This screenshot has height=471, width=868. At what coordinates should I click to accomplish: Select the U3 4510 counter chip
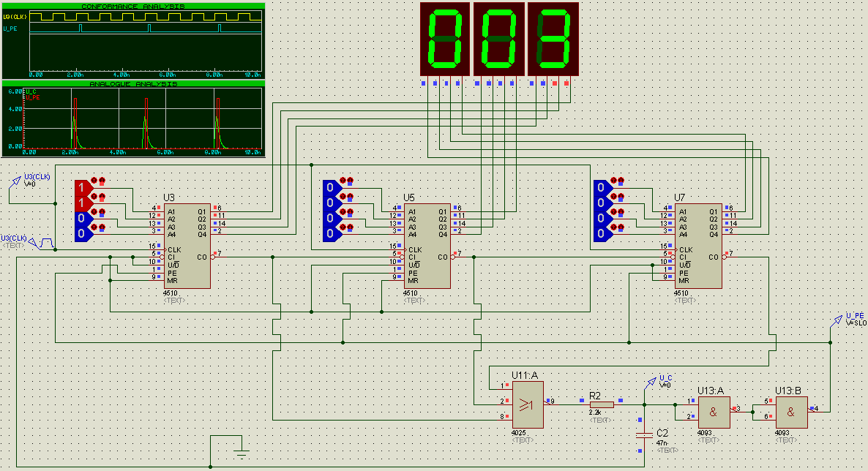[x=187, y=246]
